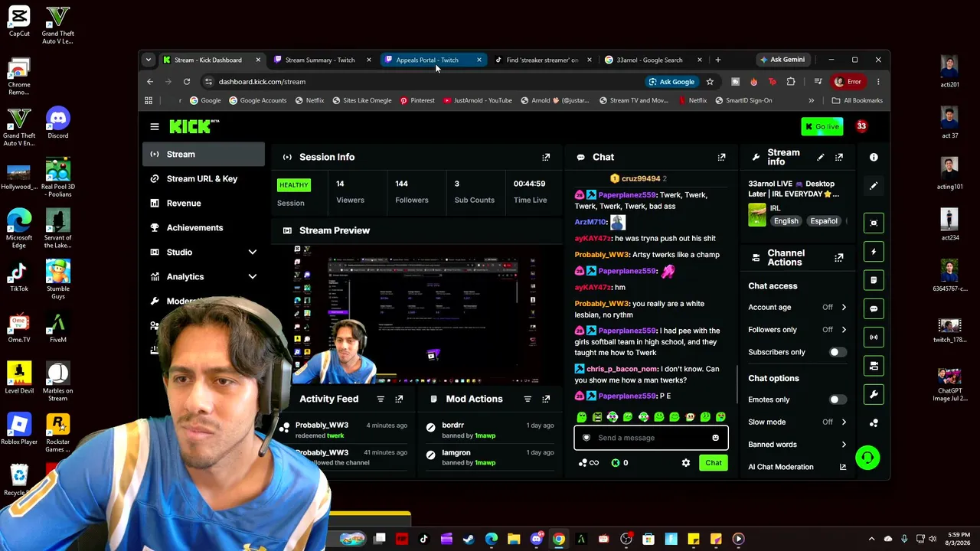Click the Stream Preview thumbnail
980x551 pixels.
(x=416, y=315)
